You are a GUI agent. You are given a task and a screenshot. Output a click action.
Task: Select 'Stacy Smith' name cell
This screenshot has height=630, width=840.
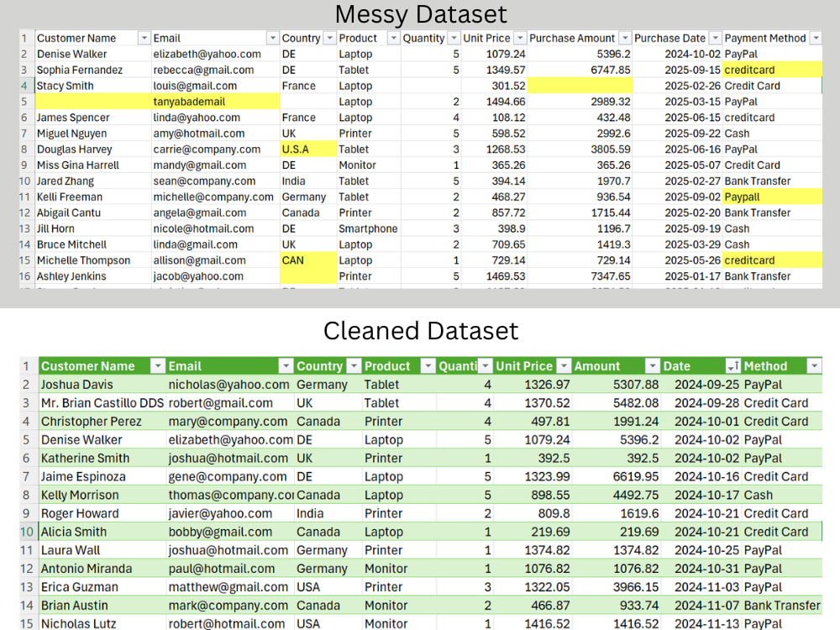(93, 86)
